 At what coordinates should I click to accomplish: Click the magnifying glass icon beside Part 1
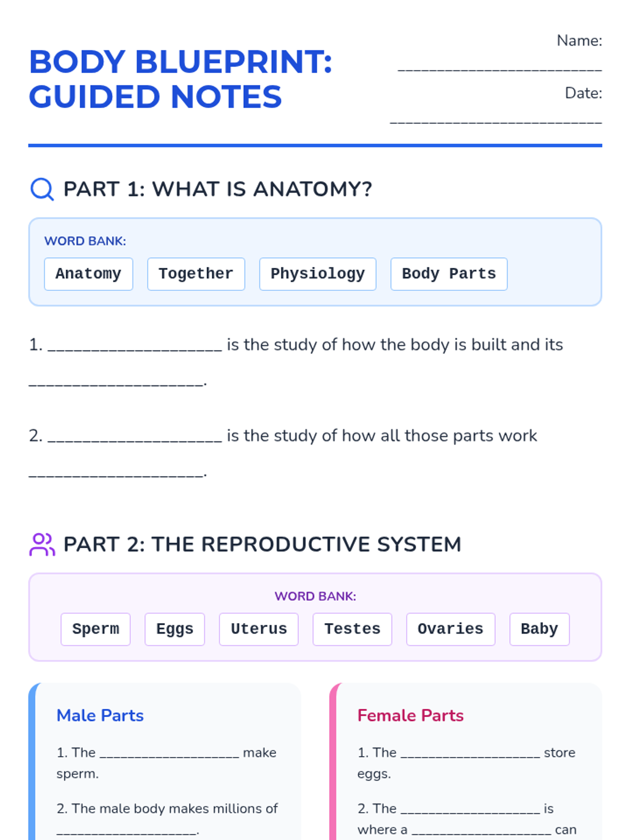[42, 189]
